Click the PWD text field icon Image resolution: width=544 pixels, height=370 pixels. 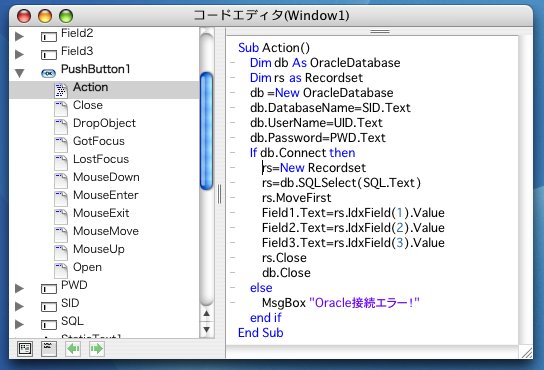49,288
